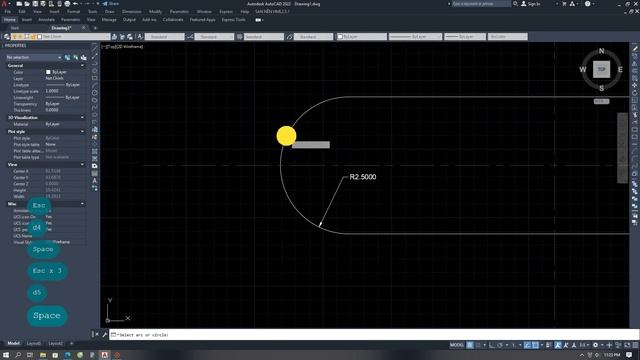Open the File Explorer icon in taskbar
This screenshot has height=360, width=640.
(42, 355)
